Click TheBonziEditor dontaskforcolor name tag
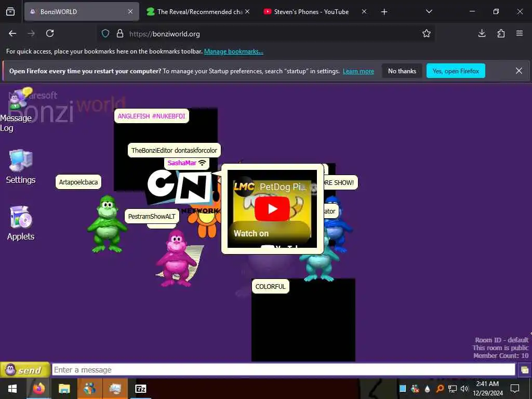 pos(174,150)
